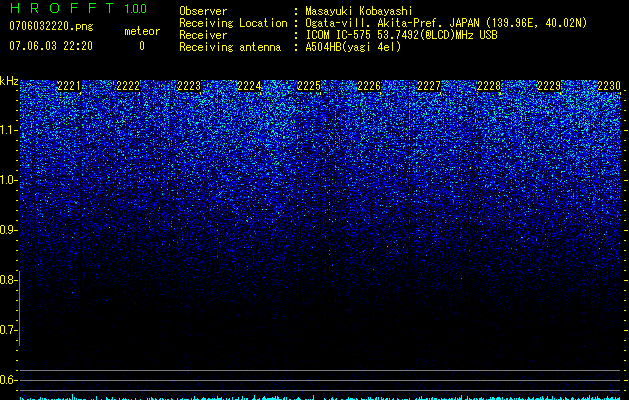Click the 2227 time marker
Screen dimensions: 629x400
[x=429, y=86]
